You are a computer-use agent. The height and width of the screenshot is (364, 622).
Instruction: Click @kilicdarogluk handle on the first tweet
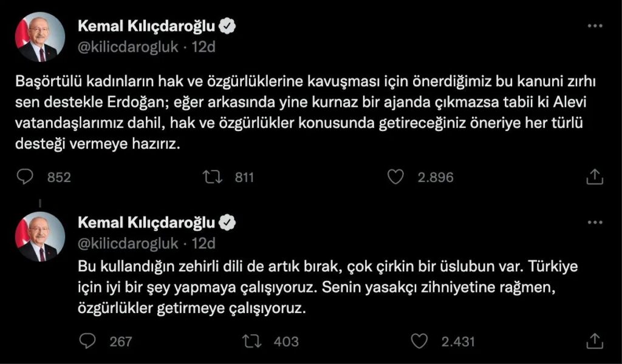128,46
